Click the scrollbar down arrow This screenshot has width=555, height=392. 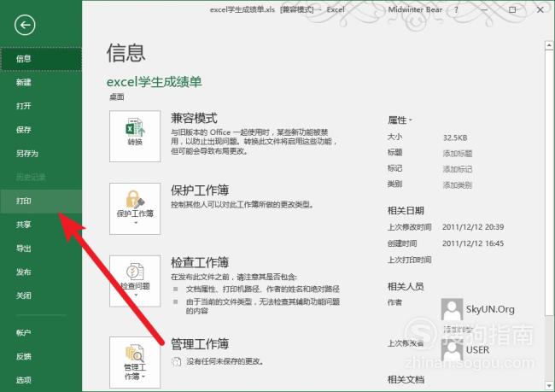(549, 385)
